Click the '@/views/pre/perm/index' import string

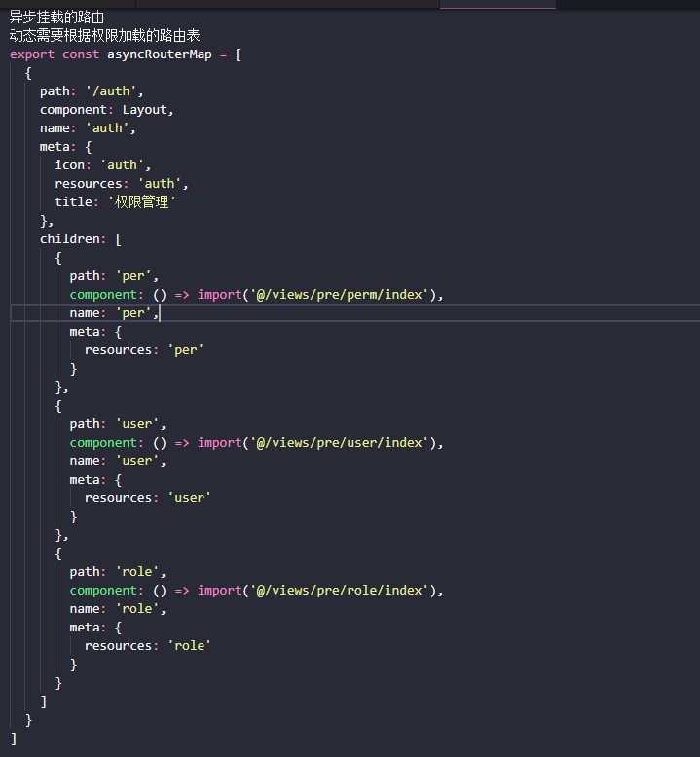click(x=340, y=295)
